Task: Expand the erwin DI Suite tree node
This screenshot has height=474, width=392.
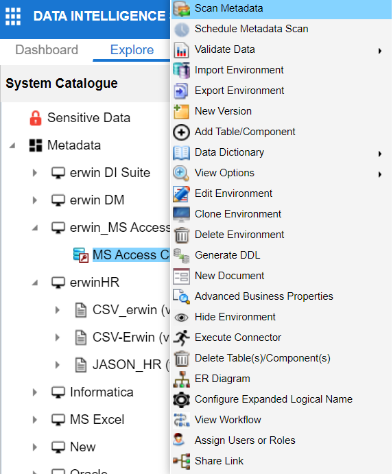Action: 35,173
